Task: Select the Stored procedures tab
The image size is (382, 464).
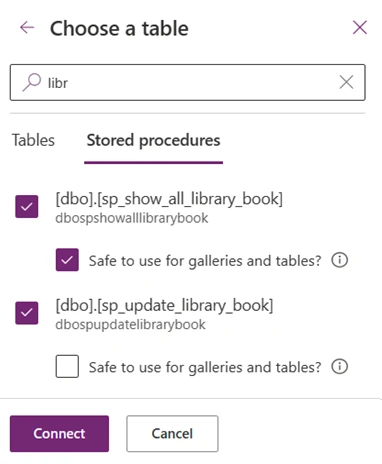Action: tap(153, 140)
